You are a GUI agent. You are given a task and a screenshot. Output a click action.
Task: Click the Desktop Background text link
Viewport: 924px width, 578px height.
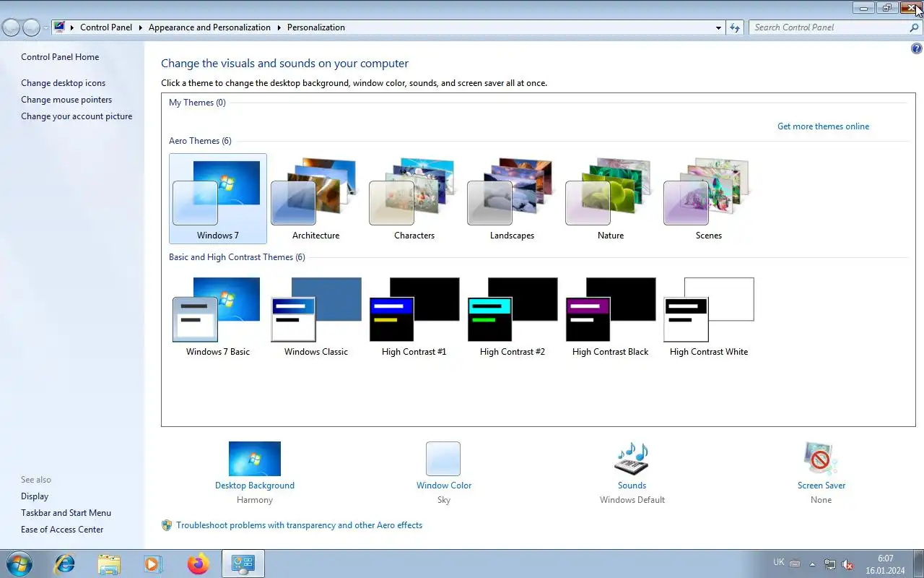[255, 486]
